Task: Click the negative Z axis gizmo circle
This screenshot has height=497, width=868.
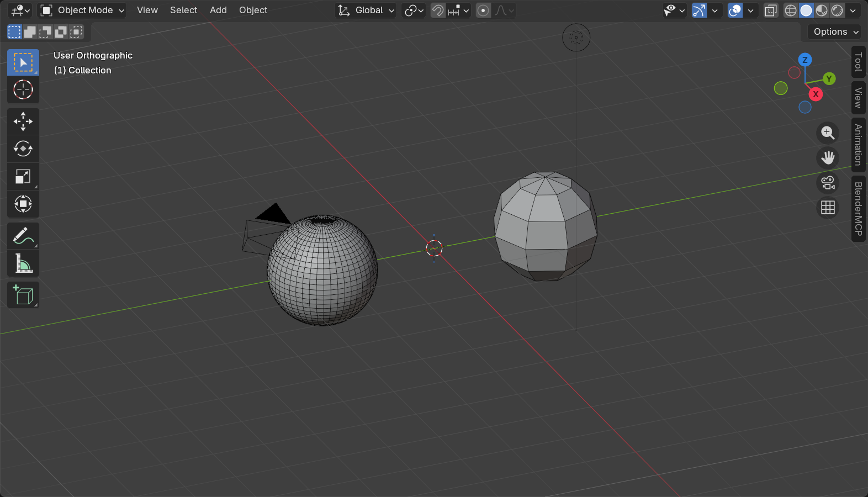Action: click(x=805, y=107)
